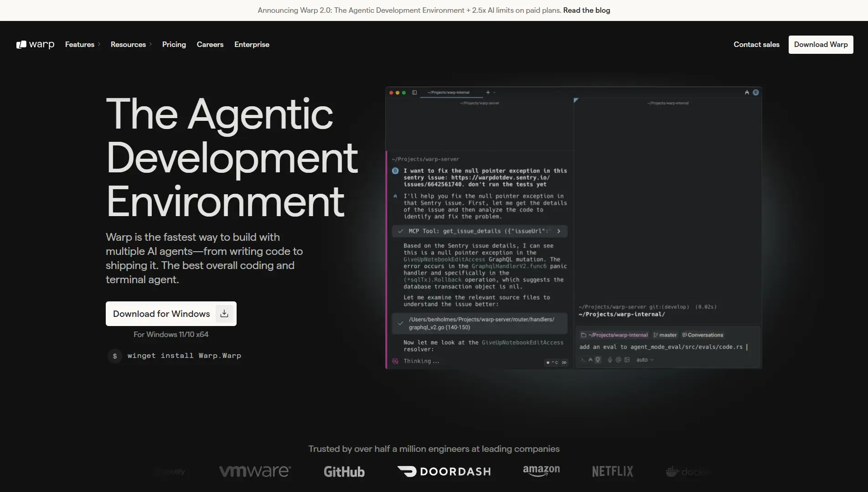Open the auto model dropdown
This screenshot has width=868, height=492.
pyautogui.click(x=645, y=360)
